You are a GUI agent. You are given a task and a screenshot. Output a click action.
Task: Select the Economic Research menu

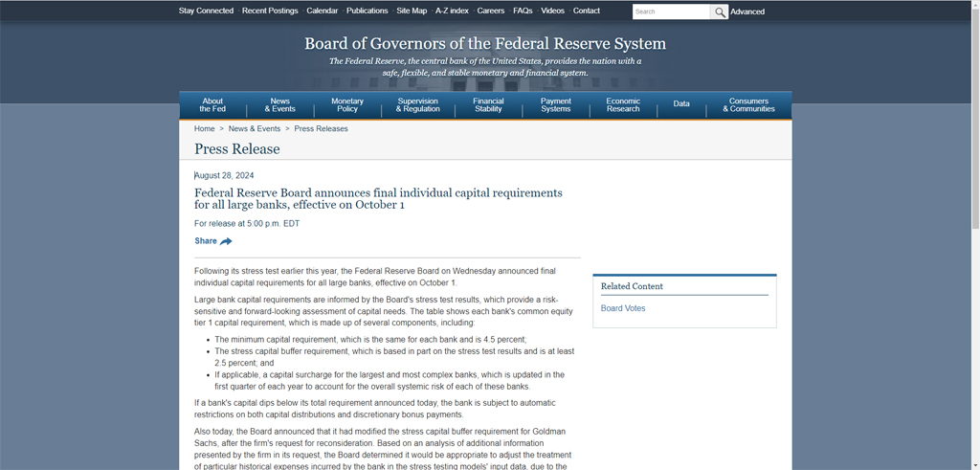tap(623, 105)
